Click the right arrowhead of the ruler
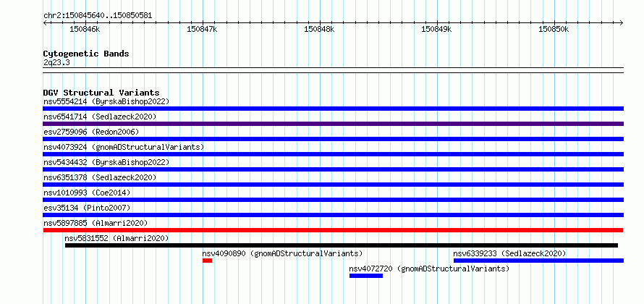The height and width of the screenshot is (304, 644). [622, 22]
